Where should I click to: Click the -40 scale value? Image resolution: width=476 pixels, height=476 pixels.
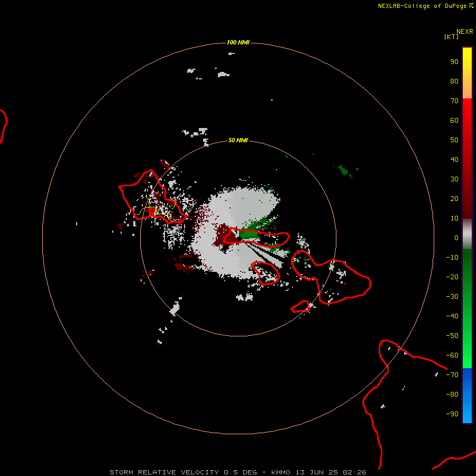click(x=452, y=316)
